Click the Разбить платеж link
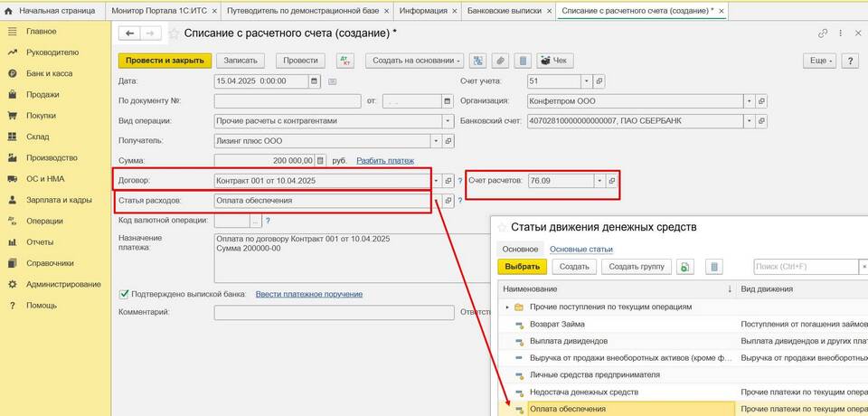The image size is (868, 416). pyautogui.click(x=384, y=160)
